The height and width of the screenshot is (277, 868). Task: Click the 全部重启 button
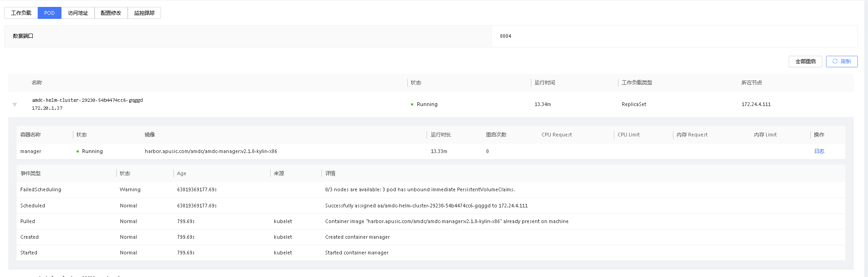[x=805, y=61]
